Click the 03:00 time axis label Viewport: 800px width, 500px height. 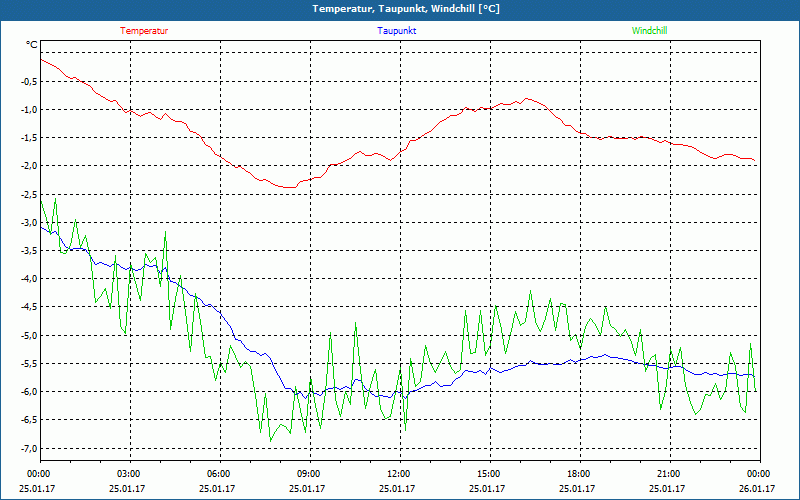pyautogui.click(x=131, y=473)
